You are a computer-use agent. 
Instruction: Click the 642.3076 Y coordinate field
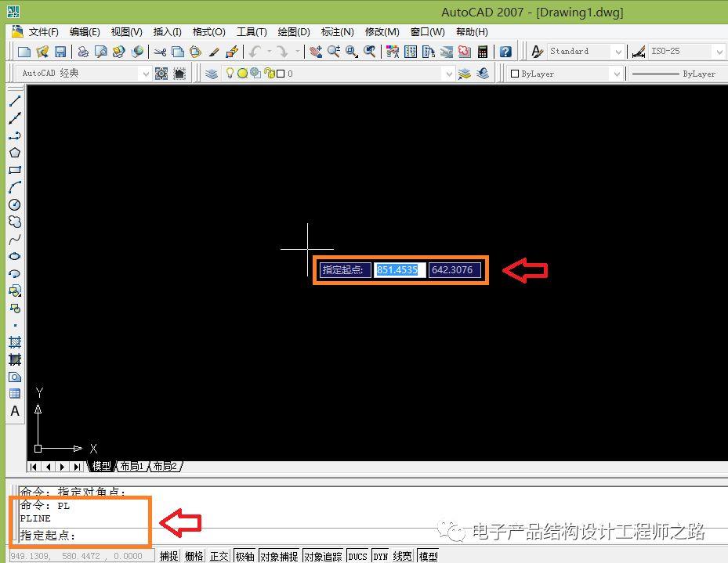tap(455, 270)
